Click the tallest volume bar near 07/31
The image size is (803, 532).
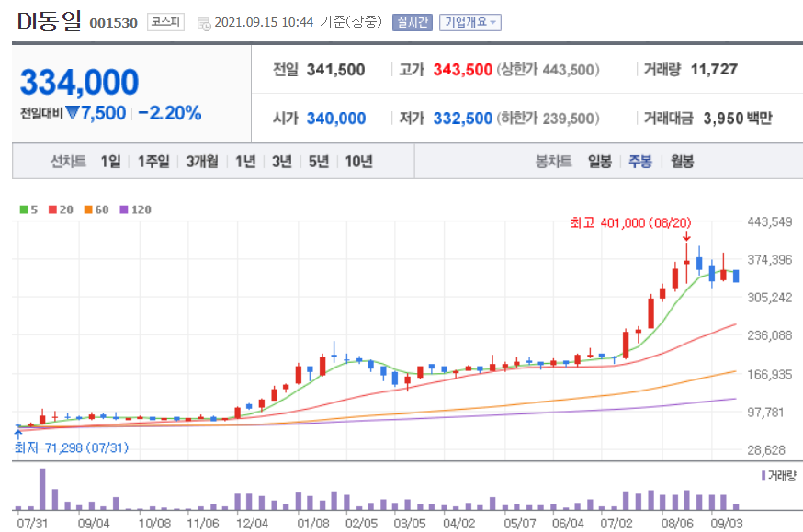[42, 489]
